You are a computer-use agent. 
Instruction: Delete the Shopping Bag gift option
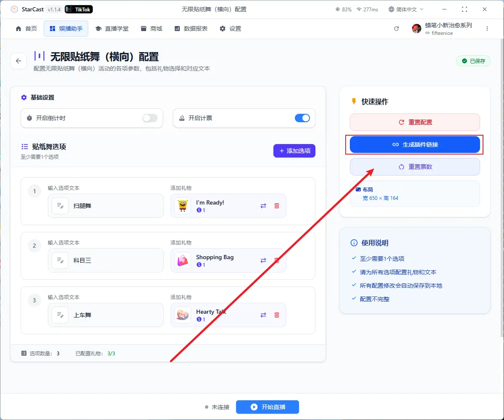(277, 260)
